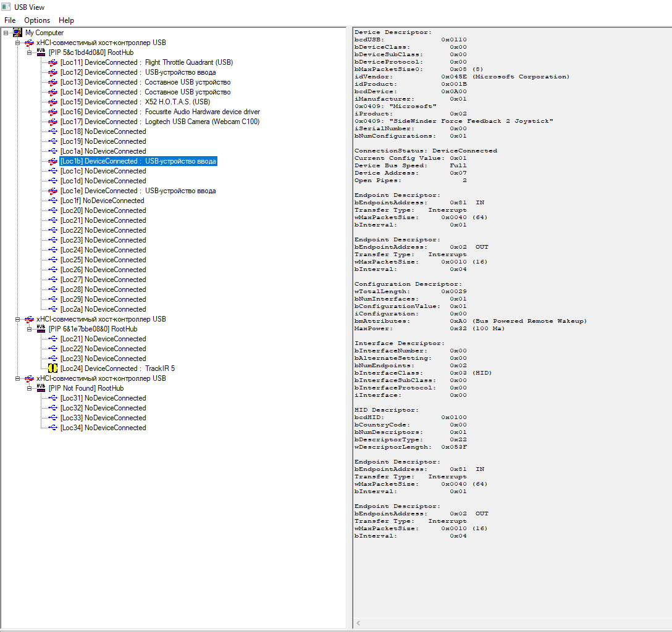Click the My Computer icon in tree
Viewport: 672px width, 632px height.
tap(17, 33)
